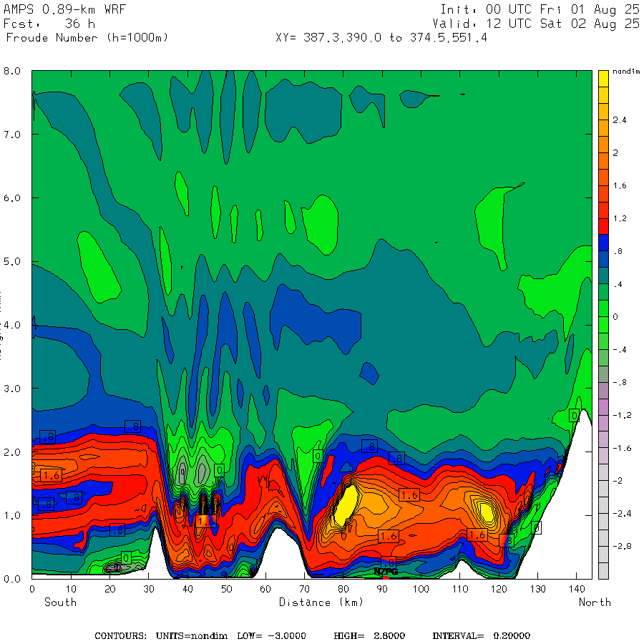The image size is (644, 644).
Task: Click the x-axis distance label '110'
Action: coord(460,590)
